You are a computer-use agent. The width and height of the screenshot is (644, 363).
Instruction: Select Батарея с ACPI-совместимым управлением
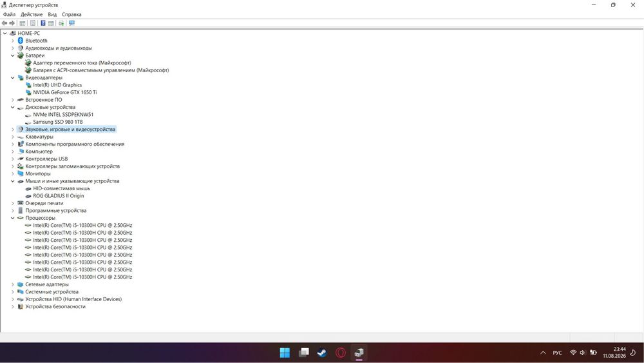point(101,70)
